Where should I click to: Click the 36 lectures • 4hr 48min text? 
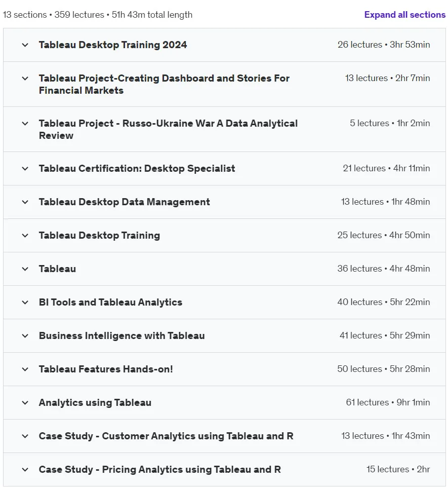(x=384, y=269)
